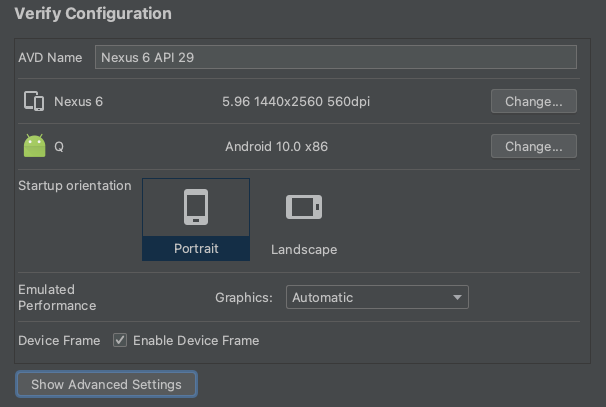Click the Landscape label
Screen dimensions: 606x407
[x=304, y=249]
